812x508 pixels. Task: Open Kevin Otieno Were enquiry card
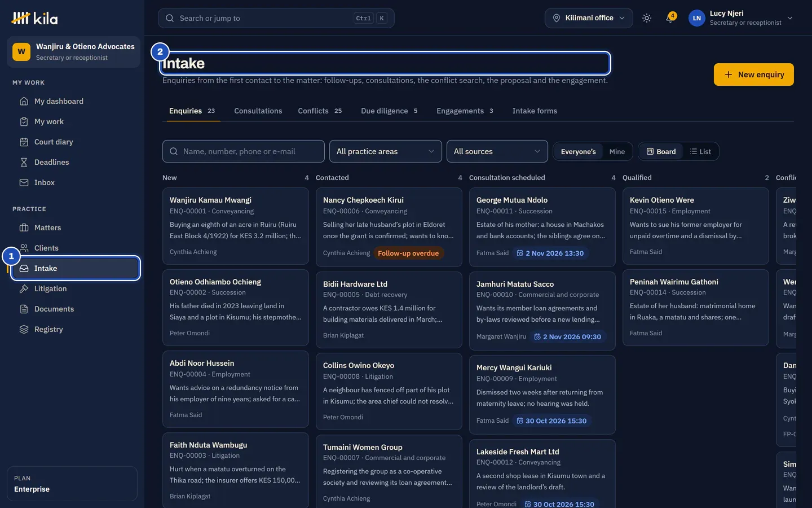coord(696,226)
